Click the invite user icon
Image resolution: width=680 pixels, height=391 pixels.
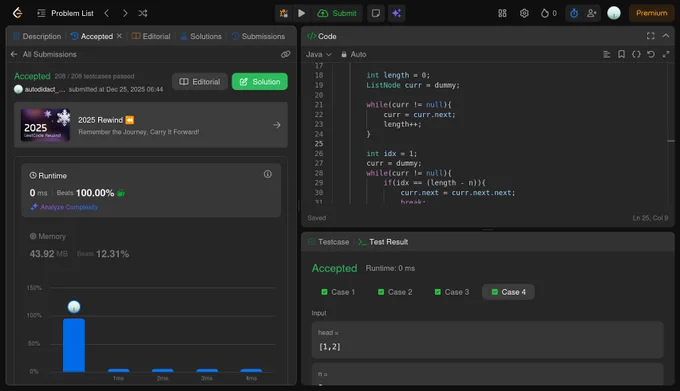click(x=592, y=13)
